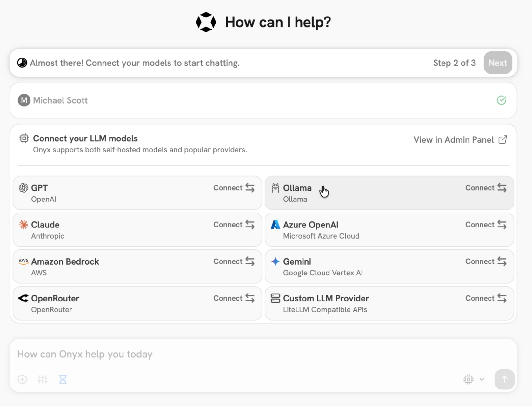Click the green checkmark on name row
532x406 pixels.
point(502,100)
